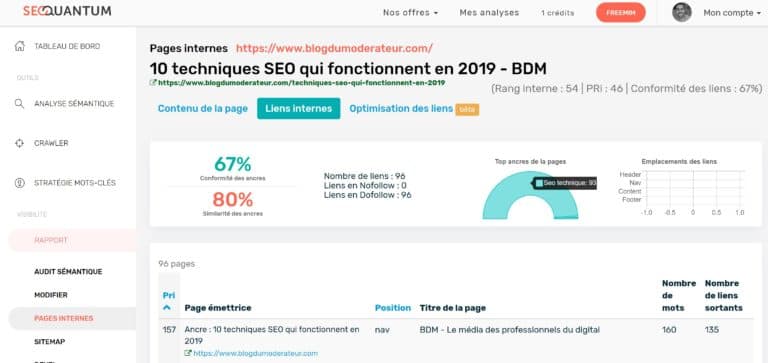Click the user avatar picture

(682, 12)
